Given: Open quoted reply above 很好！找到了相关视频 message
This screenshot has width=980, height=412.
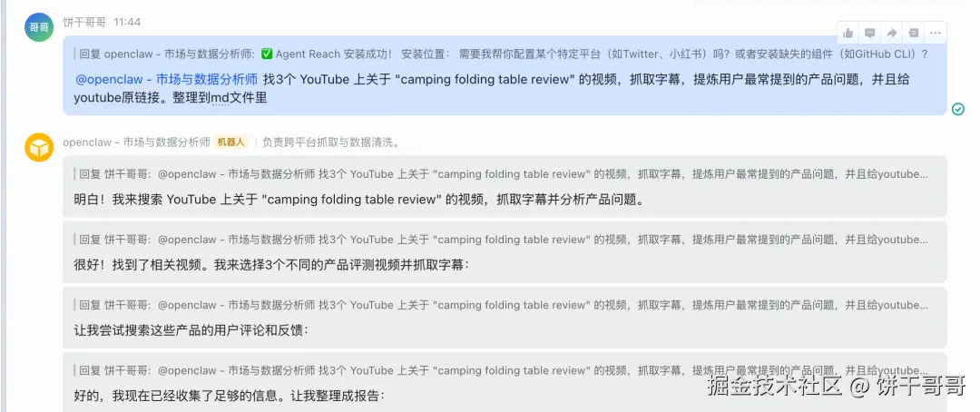Looking at the screenshot, I should pyautogui.click(x=501, y=240).
